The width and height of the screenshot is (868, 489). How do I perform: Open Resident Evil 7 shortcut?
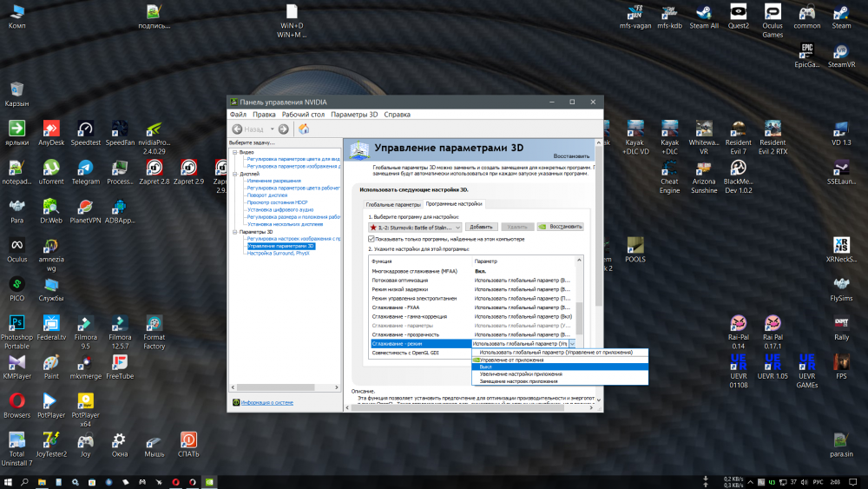738,129
